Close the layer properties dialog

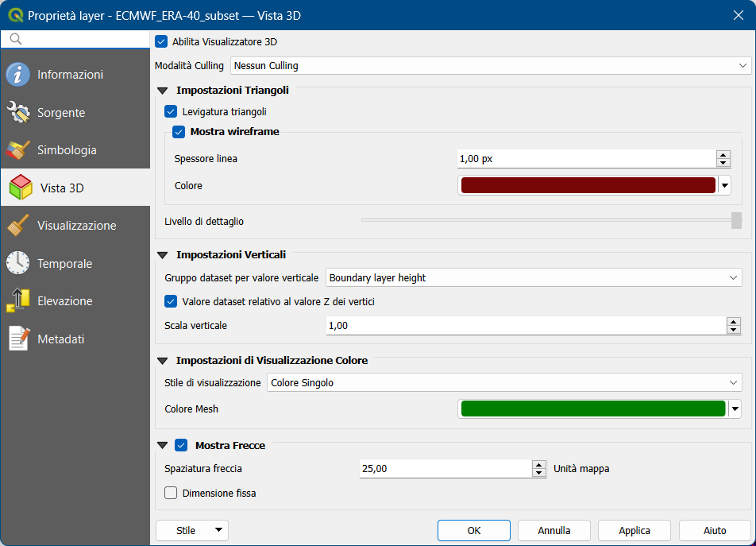(x=739, y=15)
